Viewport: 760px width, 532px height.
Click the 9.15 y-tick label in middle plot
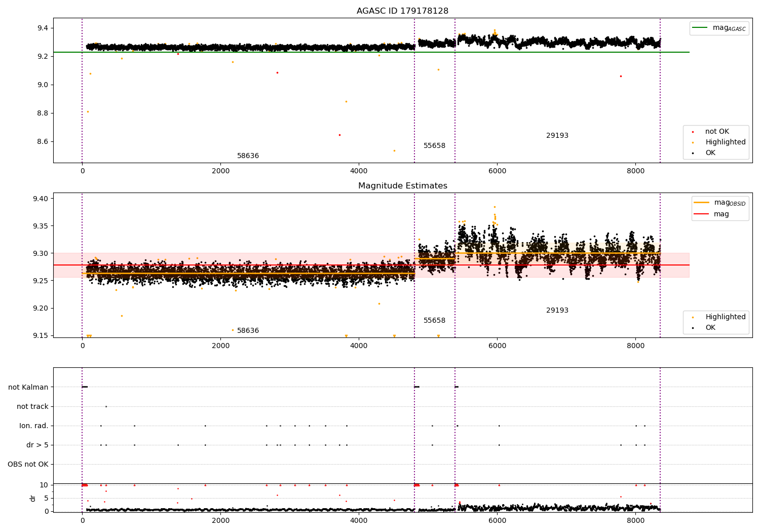click(x=40, y=336)
